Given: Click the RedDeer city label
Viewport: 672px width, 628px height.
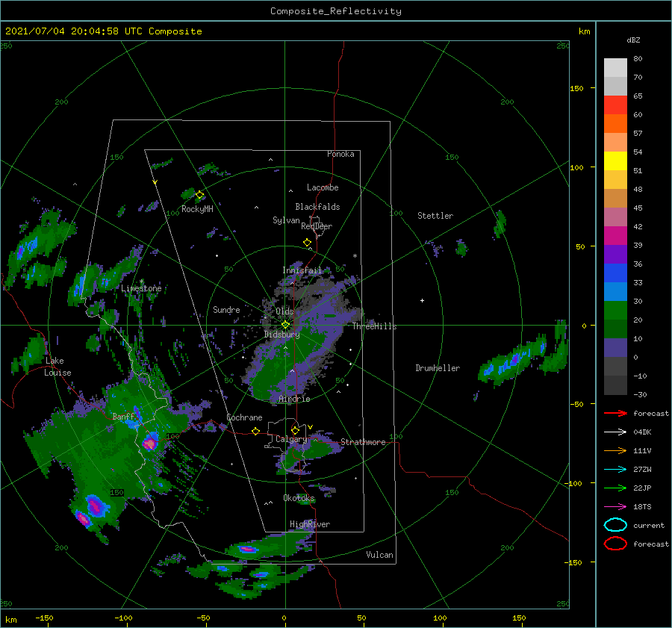Looking at the screenshot, I should click(x=317, y=226).
